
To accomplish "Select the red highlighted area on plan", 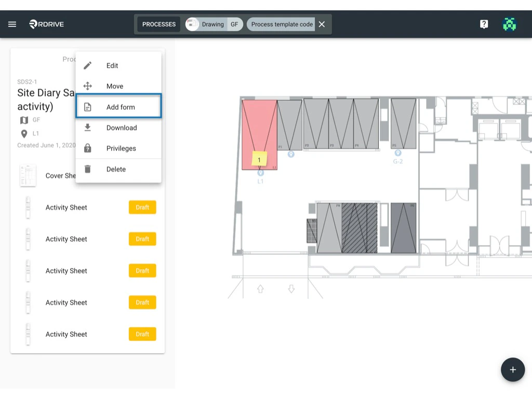I will coord(260,135).
